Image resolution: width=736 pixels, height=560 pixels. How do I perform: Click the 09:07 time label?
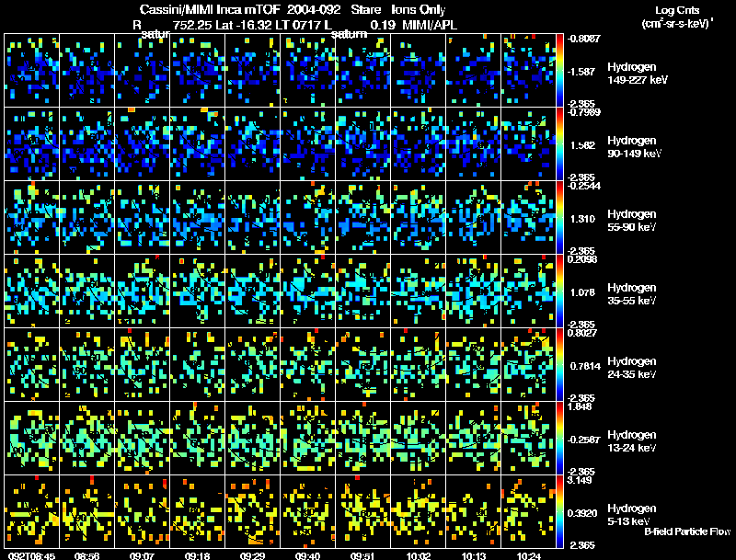click(x=143, y=555)
